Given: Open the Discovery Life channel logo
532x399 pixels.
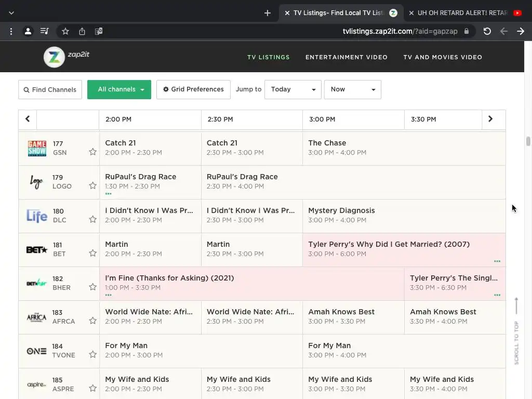Looking at the screenshot, I should (37, 216).
